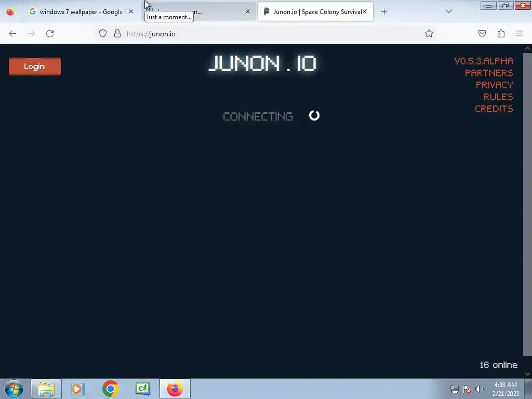
Task: Open the tracking protection shield icon
Action: (x=103, y=34)
